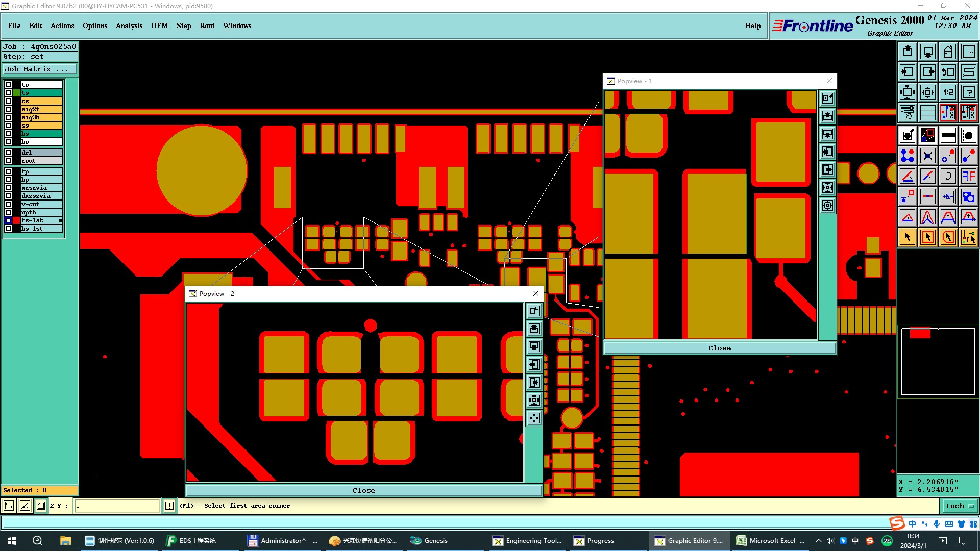Click the red color swatch of ts-1st

pyautogui.click(x=16, y=220)
